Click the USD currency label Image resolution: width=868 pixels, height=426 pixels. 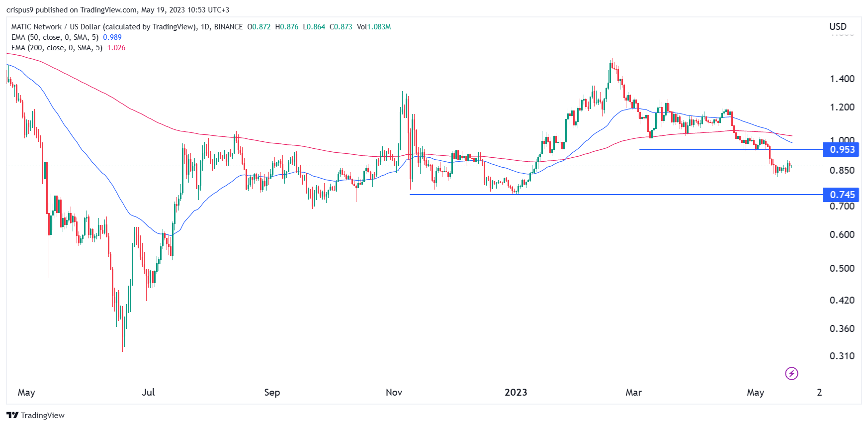838,26
